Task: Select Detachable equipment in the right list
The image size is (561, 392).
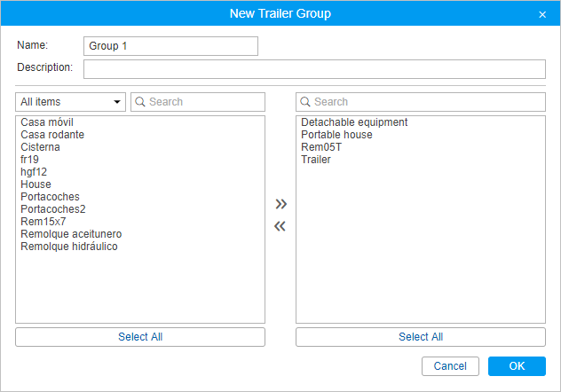Action: pos(354,122)
